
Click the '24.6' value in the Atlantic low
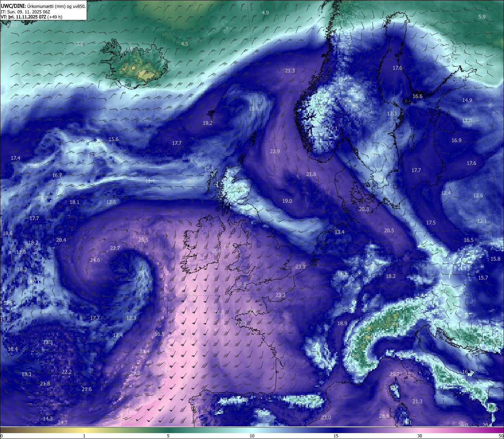click(95, 260)
